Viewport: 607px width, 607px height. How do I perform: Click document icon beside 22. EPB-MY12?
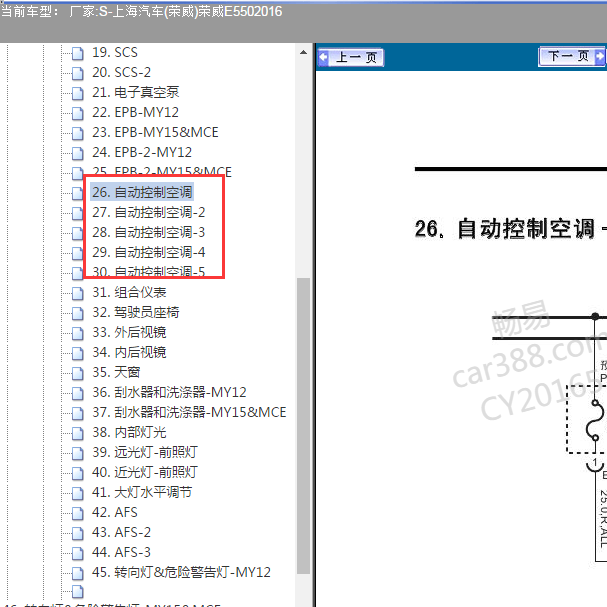78,113
